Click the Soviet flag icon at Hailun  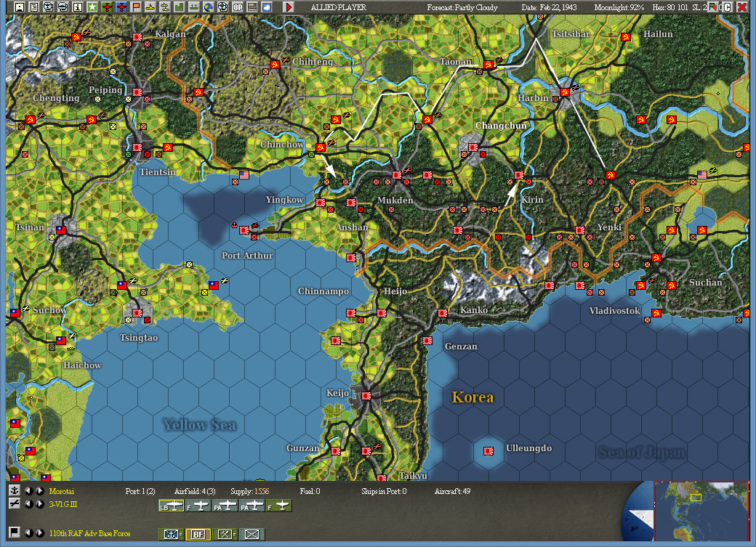coord(626,37)
